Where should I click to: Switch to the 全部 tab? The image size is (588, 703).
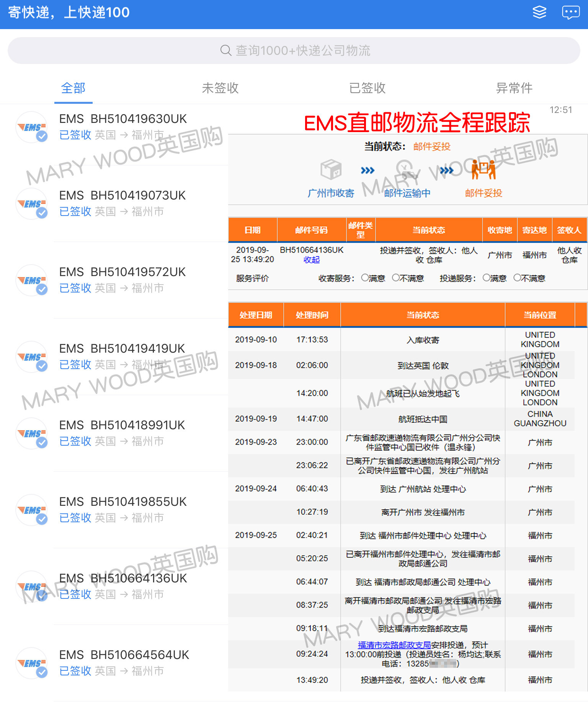click(73, 88)
